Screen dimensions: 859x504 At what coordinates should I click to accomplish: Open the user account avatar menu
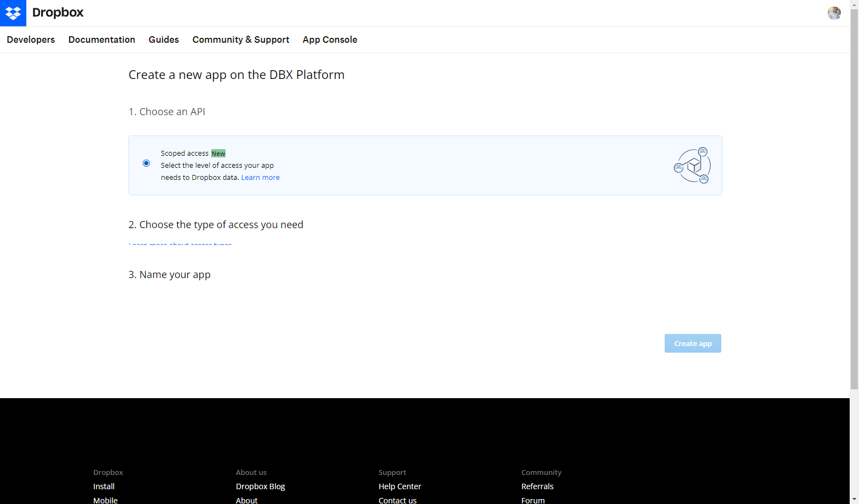pos(834,13)
